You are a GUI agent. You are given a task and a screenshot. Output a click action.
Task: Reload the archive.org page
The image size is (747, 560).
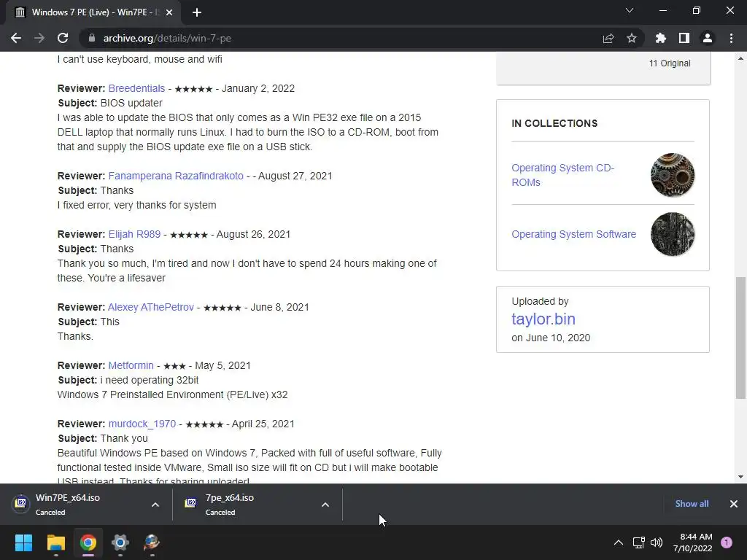[63, 38]
